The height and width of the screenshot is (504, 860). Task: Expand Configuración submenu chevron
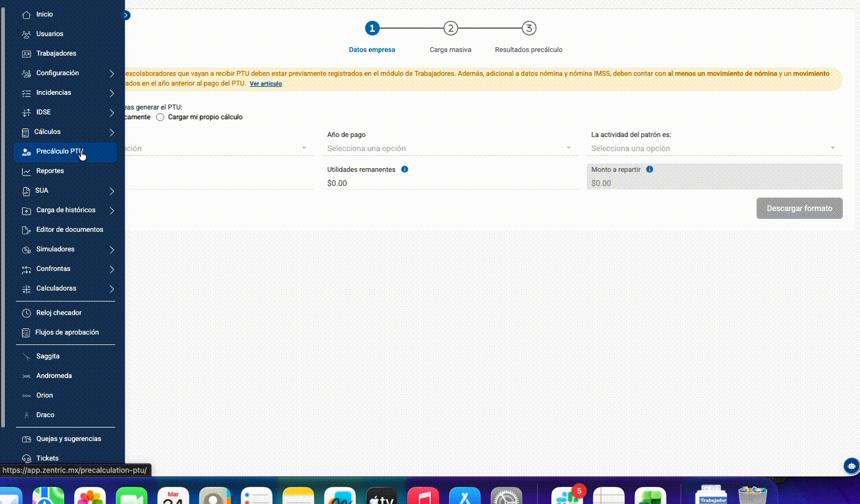(112, 73)
